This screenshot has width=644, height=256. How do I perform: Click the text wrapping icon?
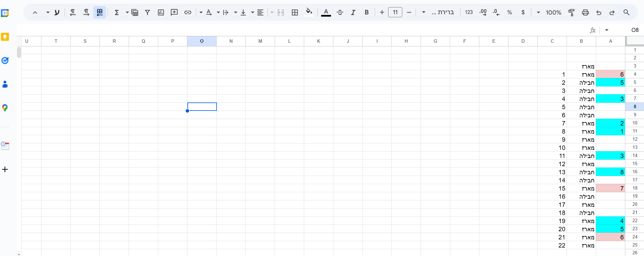226,13
